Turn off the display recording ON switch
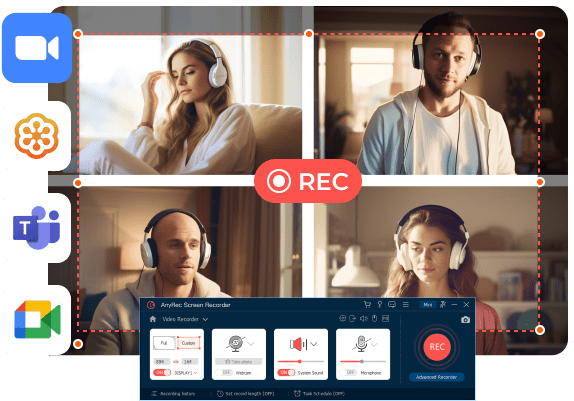574x401 pixels. tap(162, 372)
